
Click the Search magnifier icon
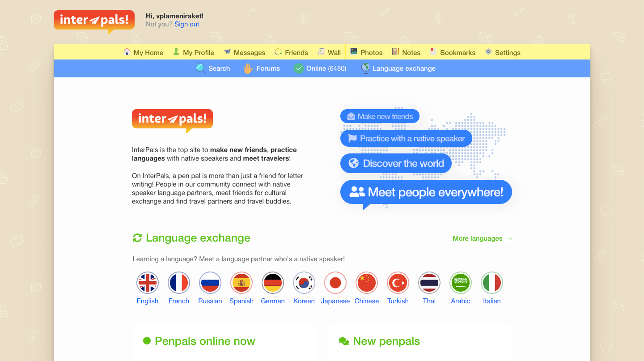pos(200,68)
